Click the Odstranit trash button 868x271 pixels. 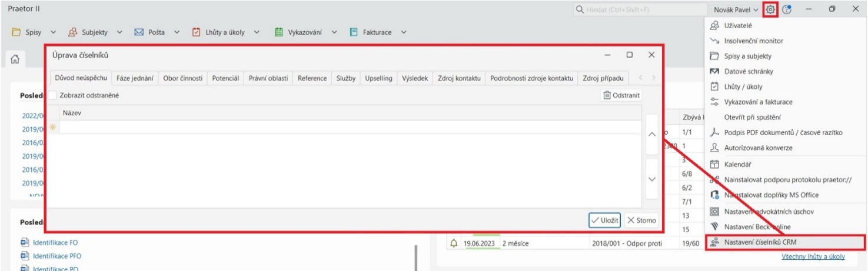click(621, 95)
